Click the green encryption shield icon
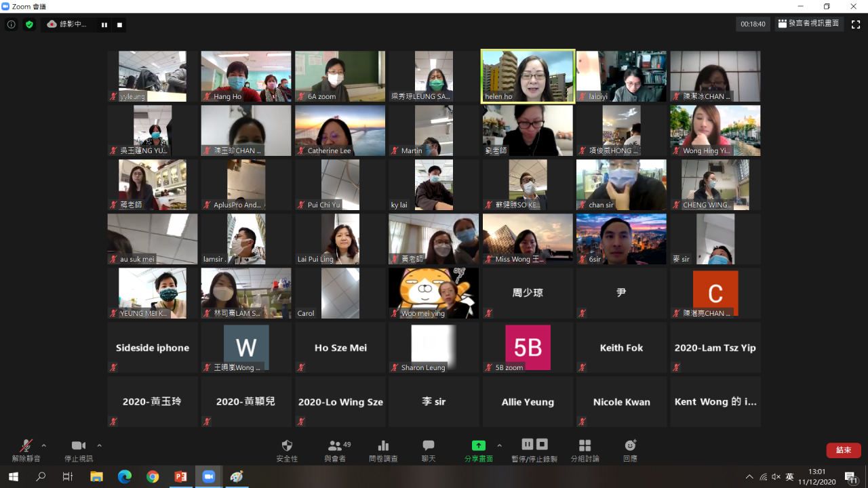This screenshot has width=868, height=488. click(29, 24)
